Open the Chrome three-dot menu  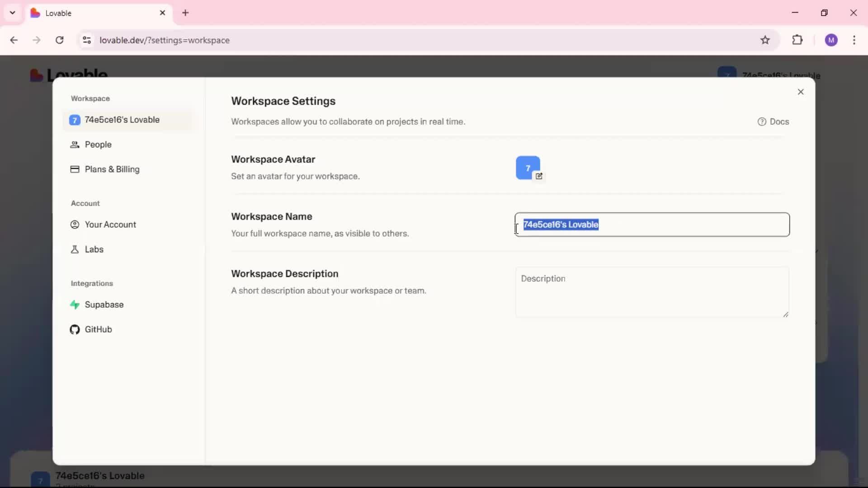click(854, 40)
